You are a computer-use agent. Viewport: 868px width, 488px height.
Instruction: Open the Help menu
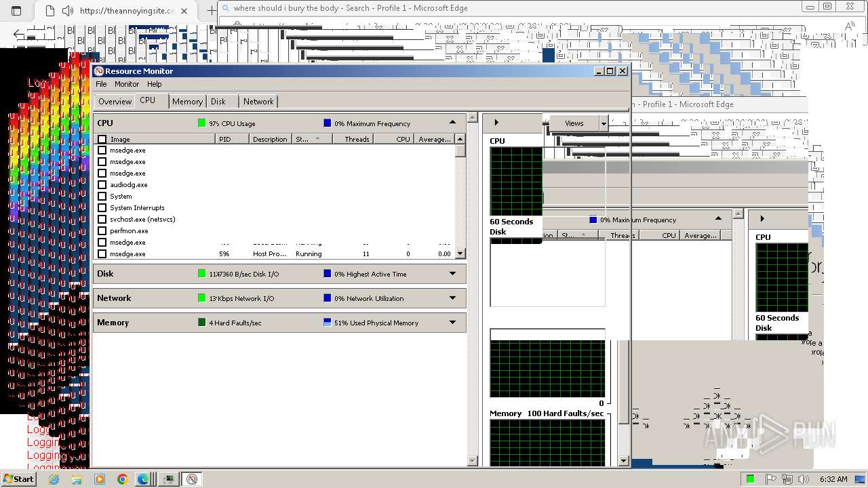click(155, 84)
